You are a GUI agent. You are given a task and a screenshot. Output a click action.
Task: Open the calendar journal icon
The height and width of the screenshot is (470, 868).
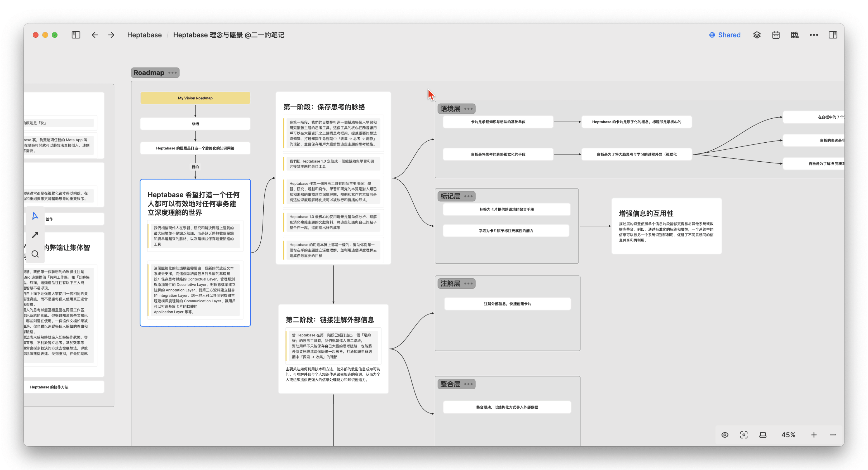[776, 35]
